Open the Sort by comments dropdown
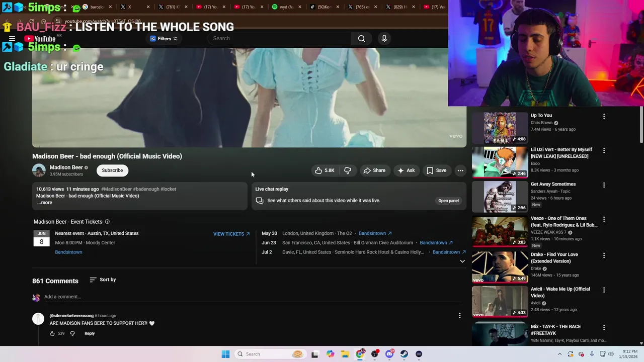 coord(103,280)
